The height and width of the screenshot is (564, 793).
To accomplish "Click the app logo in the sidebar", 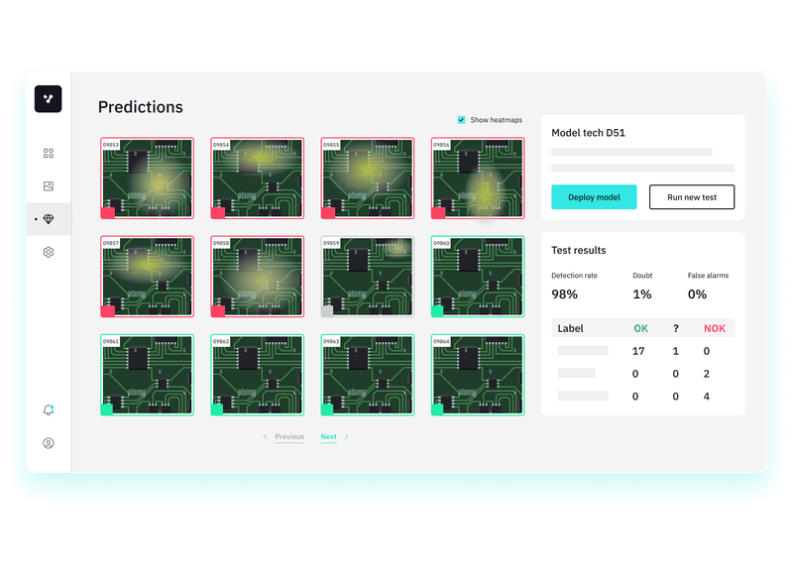I will (x=48, y=99).
